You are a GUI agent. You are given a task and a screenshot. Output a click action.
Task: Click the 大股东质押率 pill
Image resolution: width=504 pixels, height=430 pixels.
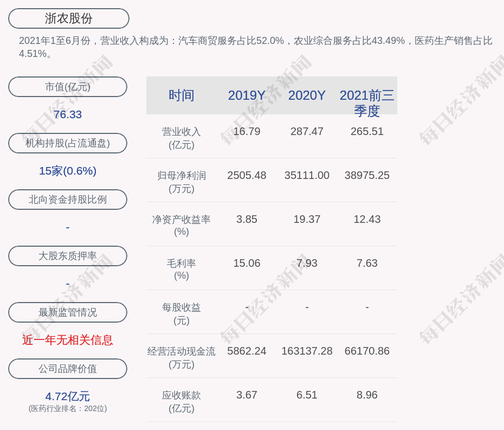68,256
